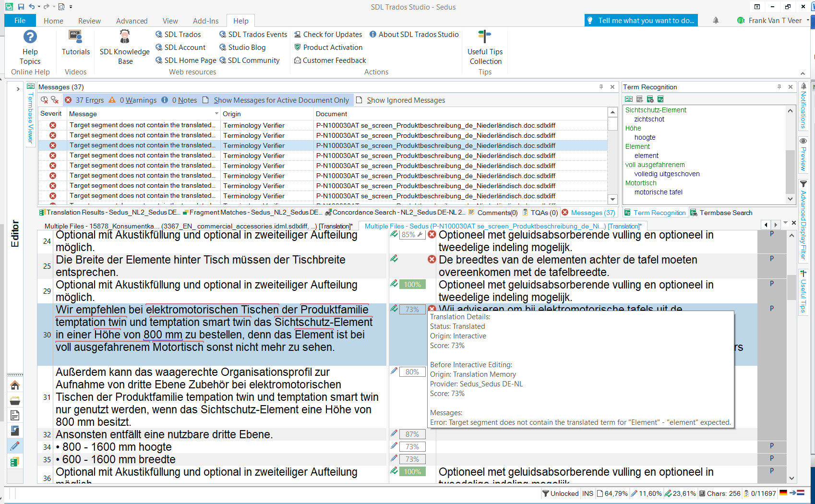The image size is (815, 504).
Task: Click the Term Recognition scrollbar thumb
Action: (790, 172)
